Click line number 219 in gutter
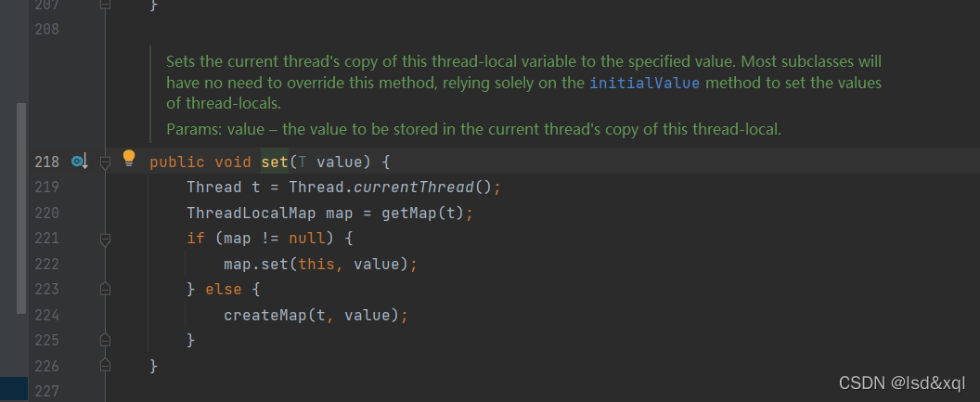The image size is (980, 402). (47, 188)
